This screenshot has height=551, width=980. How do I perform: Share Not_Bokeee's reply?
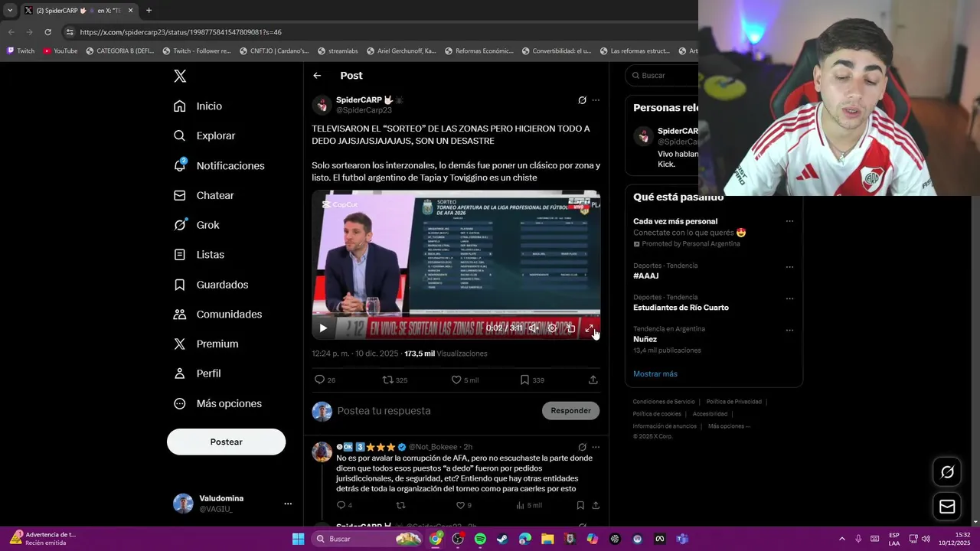click(596, 505)
